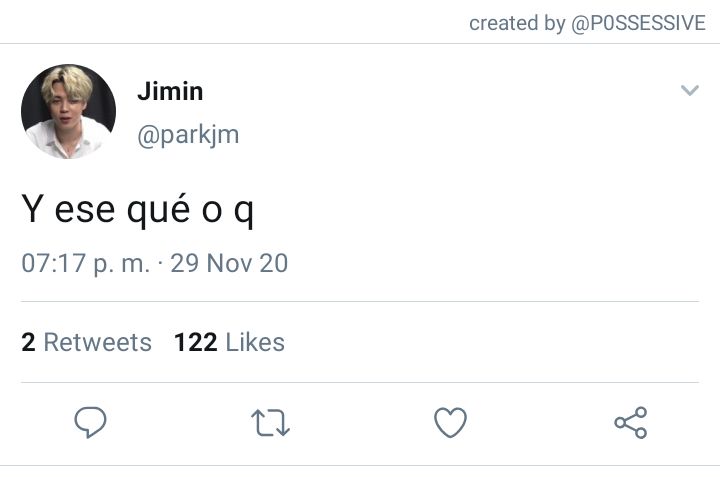View the Retweets list label

[x=97, y=342]
